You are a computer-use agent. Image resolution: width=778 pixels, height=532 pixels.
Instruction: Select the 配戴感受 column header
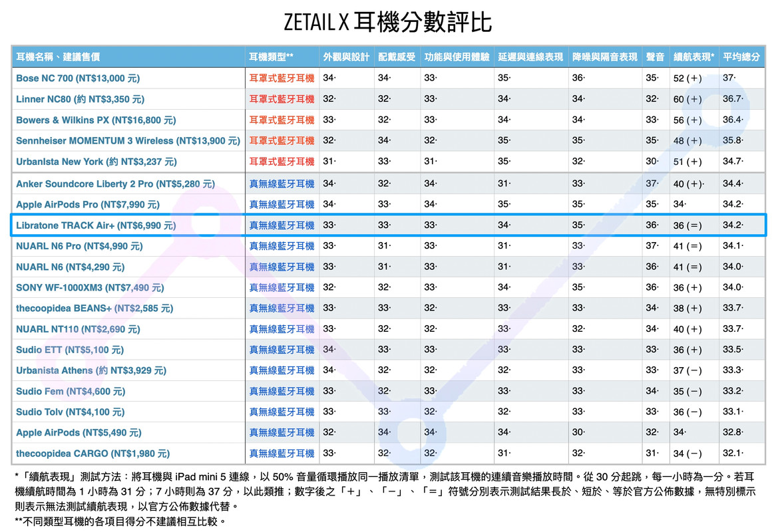tap(397, 57)
